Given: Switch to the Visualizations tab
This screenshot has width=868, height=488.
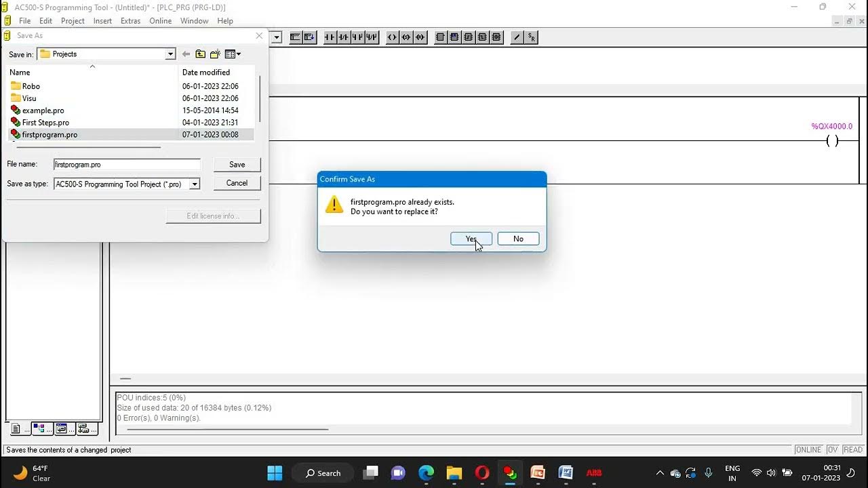Looking at the screenshot, I should (64, 429).
